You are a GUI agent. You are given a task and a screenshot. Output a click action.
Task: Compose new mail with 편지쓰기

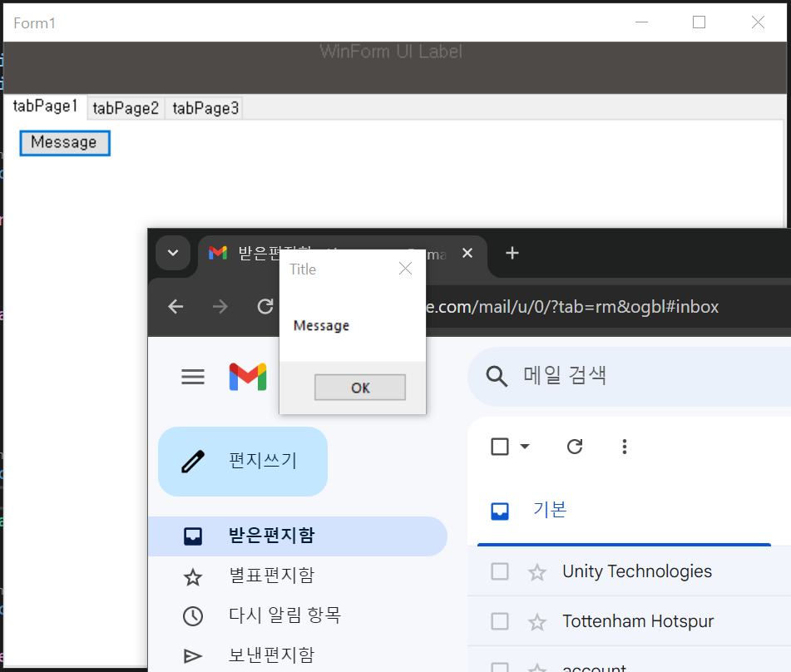click(x=243, y=461)
